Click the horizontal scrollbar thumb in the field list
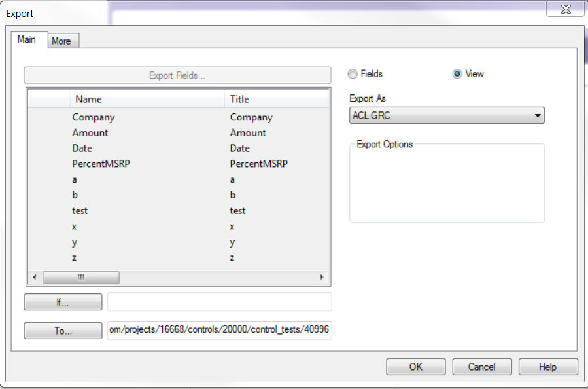Screen dimensions: 588x389 point(81,278)
